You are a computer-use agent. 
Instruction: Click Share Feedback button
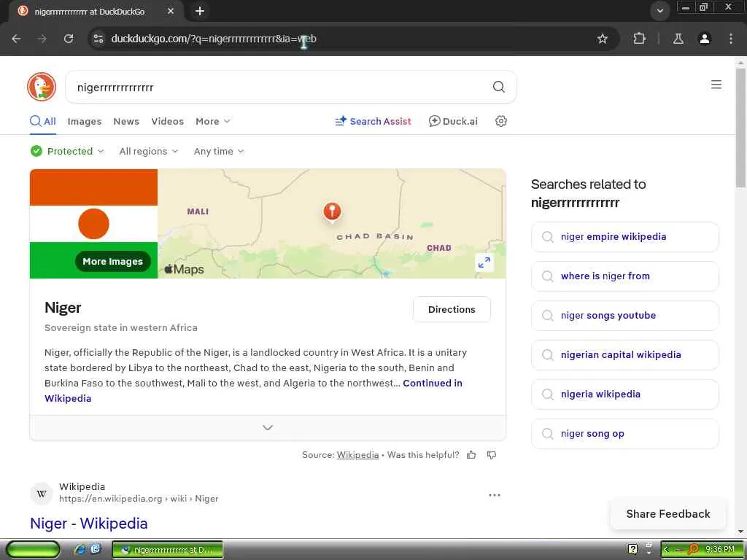click(x=668, y=514)
